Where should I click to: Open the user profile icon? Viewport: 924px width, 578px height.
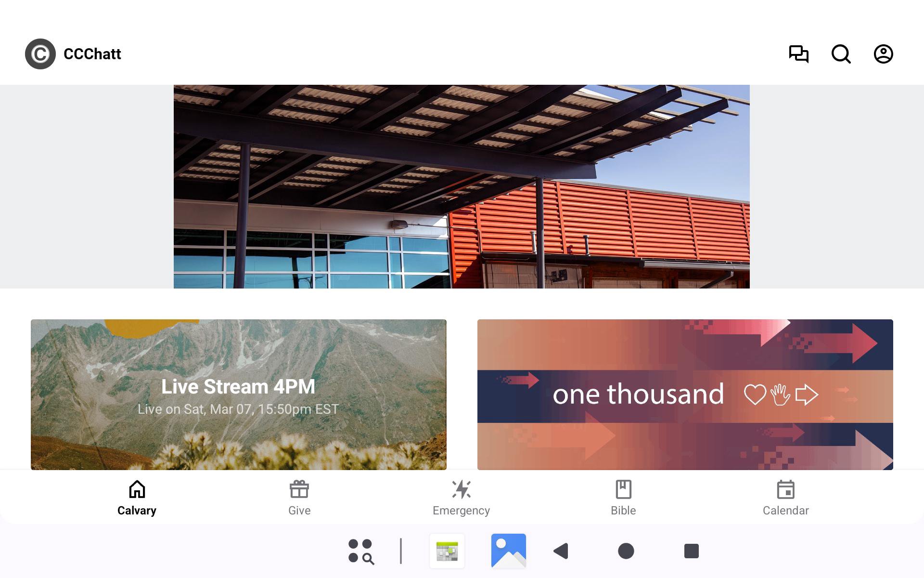(883, 54)
